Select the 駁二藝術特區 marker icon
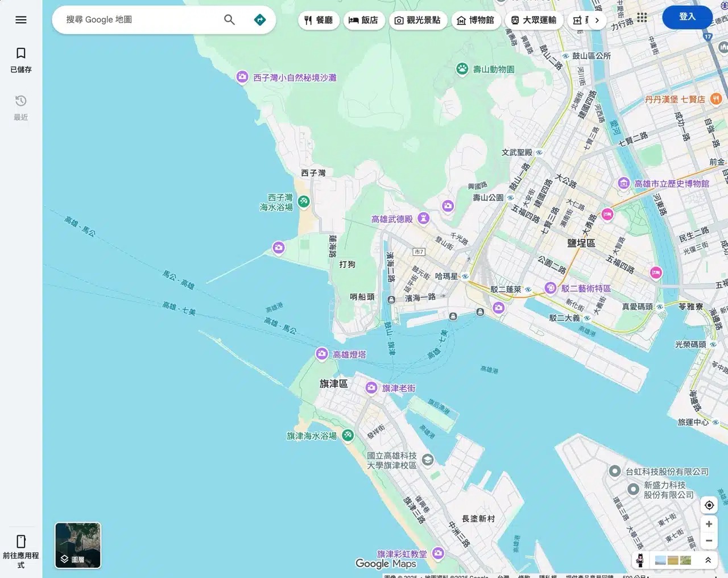728x578 pixels. (x=550, y=288)
